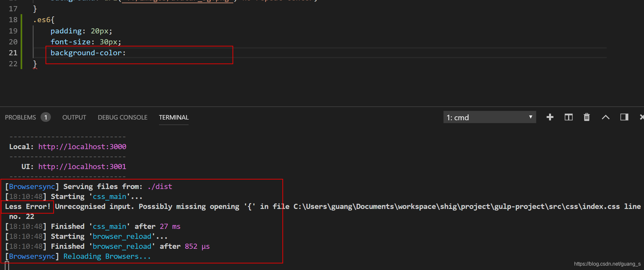This screenshot has width=644, height=270.
Task: Click the index.css file path in error
Action: click(x=456, y=206)
